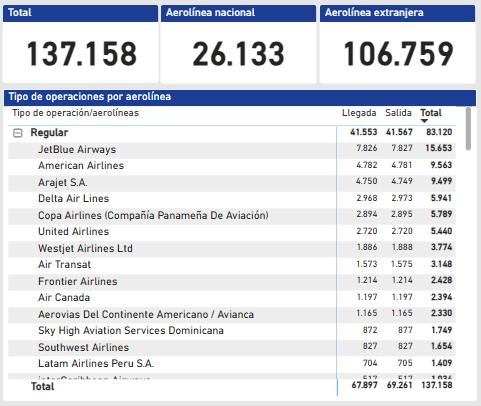Click Arajet total value 9.499
Screen dimensions: 481x406
coord(441,181)
